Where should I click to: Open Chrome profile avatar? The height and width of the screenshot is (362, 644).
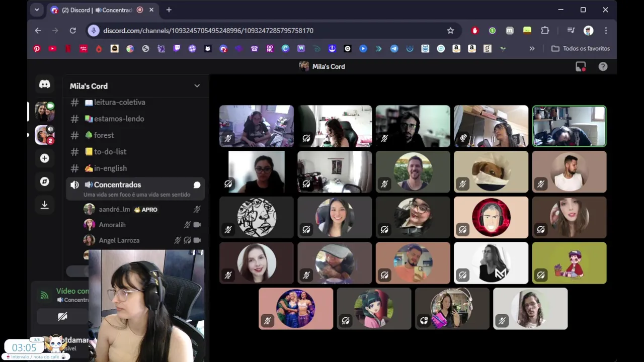(x=588, y=31)
